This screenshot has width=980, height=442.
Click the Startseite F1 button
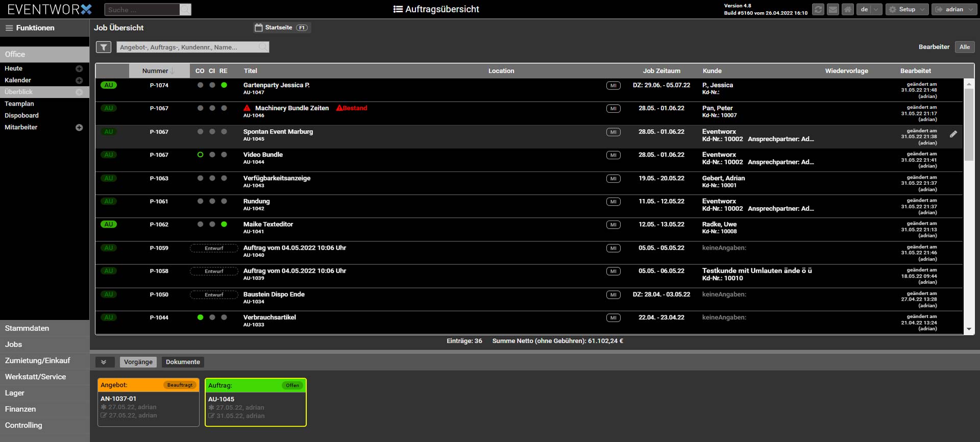[x=282, y=28]
